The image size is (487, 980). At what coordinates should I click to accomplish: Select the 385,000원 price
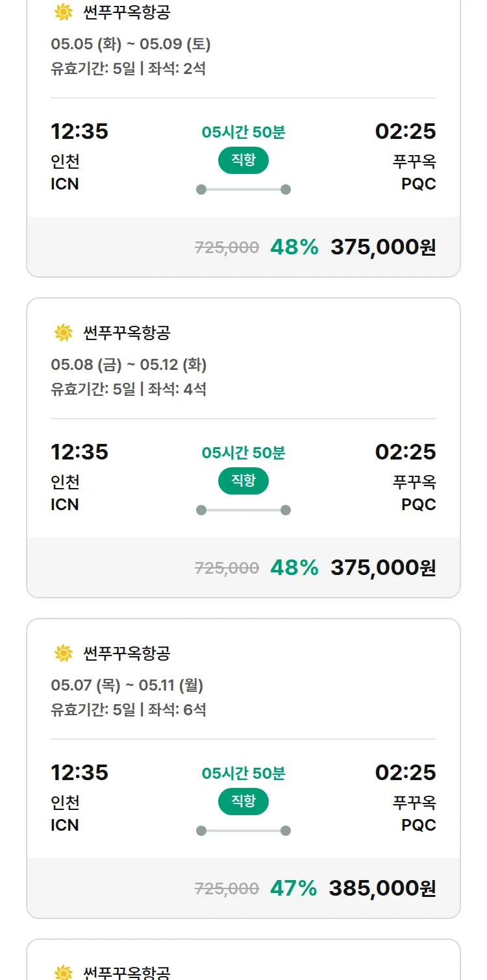382,888
